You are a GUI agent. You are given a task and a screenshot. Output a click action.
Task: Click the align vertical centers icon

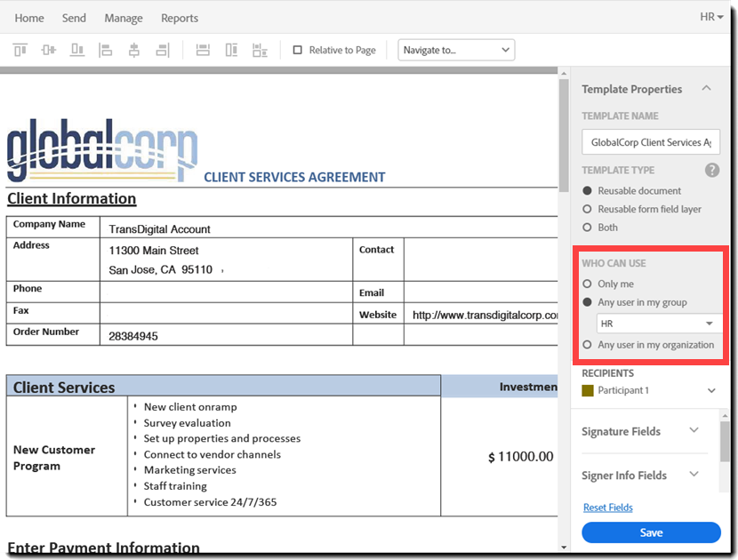(x=49, y=50)
